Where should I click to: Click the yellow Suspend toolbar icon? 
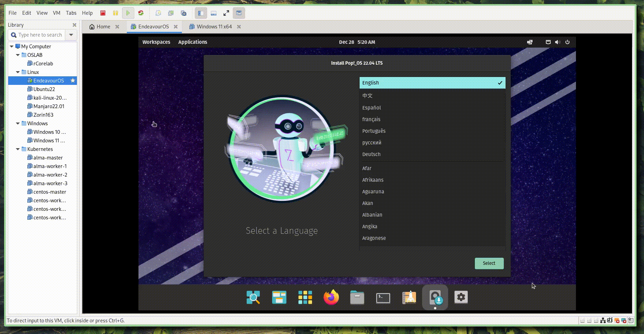(x=116, y=13)
